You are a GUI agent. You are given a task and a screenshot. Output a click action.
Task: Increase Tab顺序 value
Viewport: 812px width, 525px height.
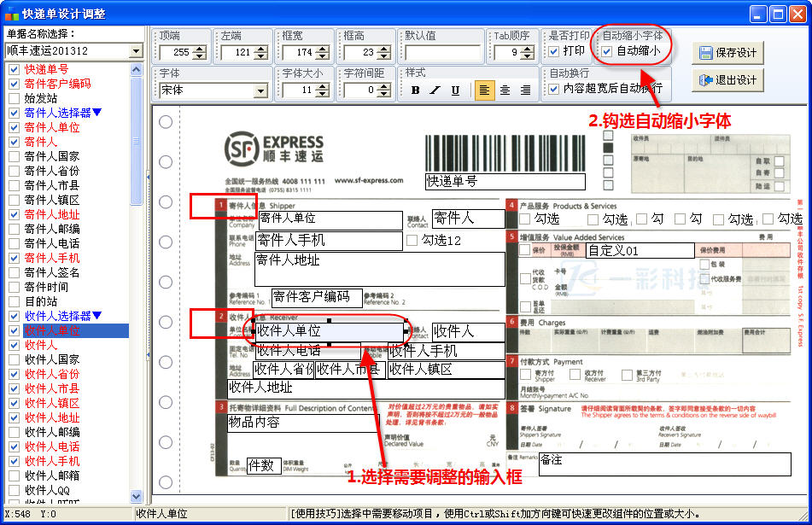point(527,49)
